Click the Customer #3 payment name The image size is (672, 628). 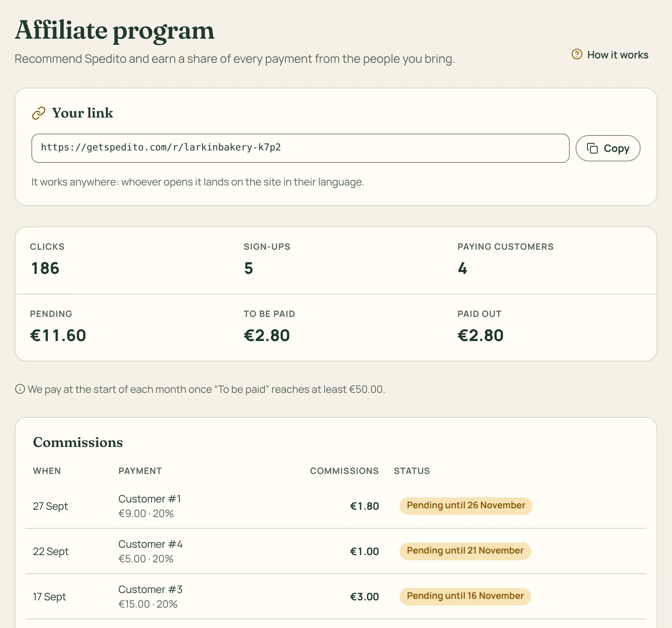150,589
